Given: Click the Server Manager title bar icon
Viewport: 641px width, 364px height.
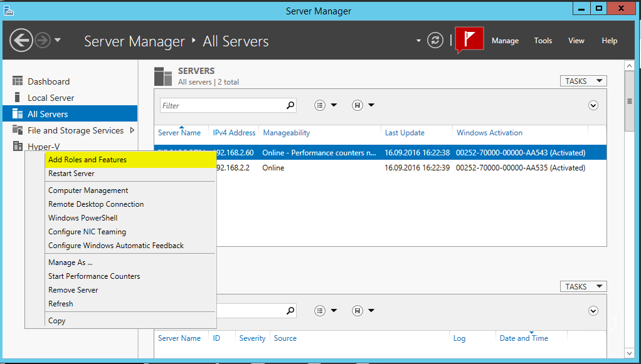Looking at the screenshot, I should pyautogui.click(x=9, y=11).
